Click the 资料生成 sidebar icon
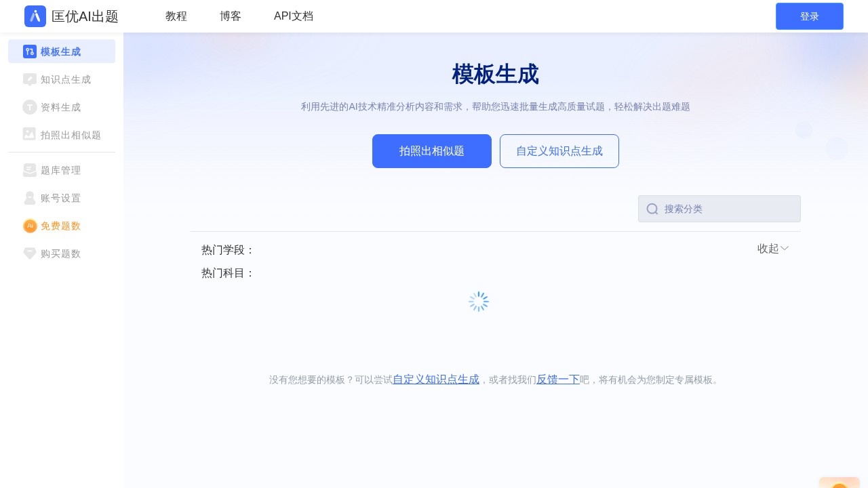 tap(30, 107)
